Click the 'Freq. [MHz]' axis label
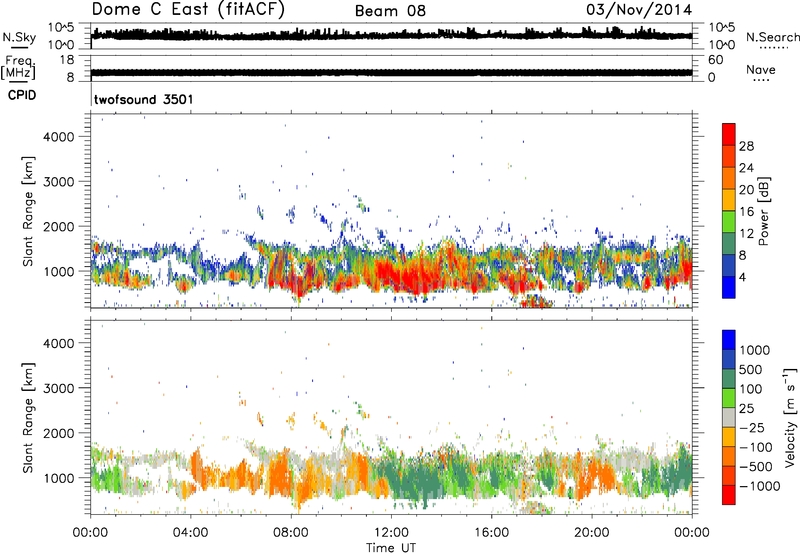 point(18,67)
